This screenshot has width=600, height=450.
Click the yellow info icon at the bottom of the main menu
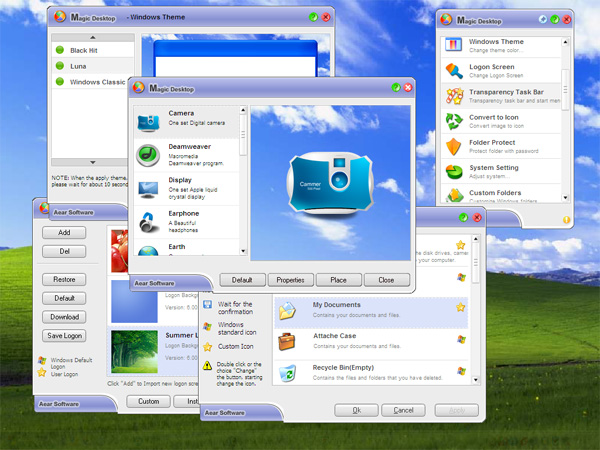566,220
